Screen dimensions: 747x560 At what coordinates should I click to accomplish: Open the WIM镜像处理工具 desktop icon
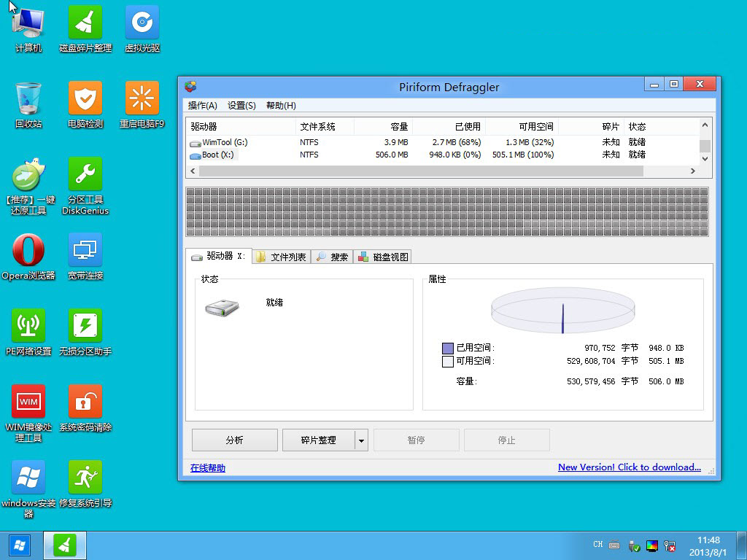click(28, 413)
